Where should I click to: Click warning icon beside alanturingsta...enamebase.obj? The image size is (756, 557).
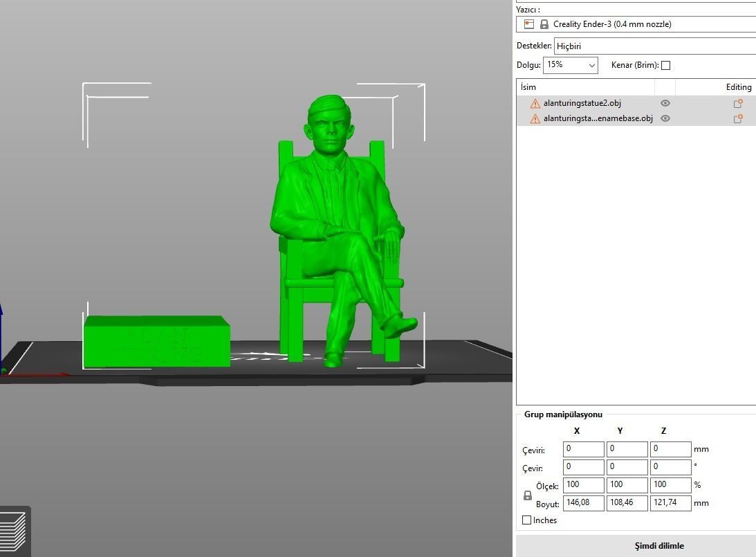tap(535, 118)
